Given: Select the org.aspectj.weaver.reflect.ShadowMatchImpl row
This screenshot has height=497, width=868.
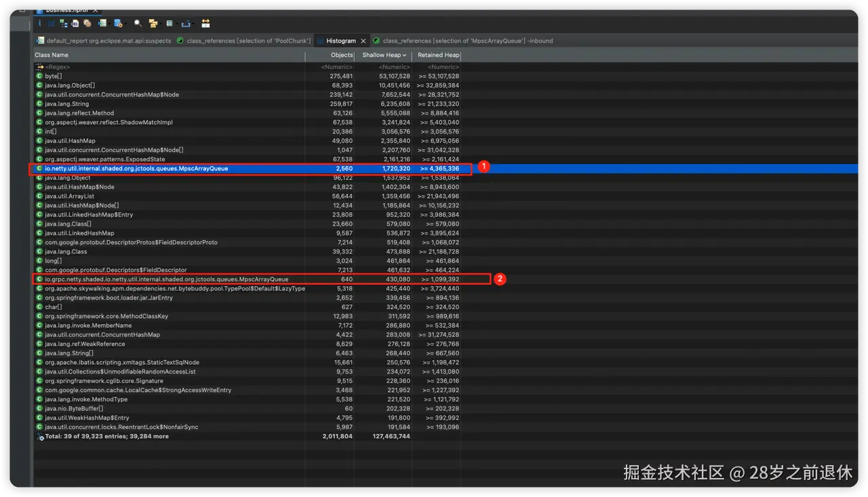Looking at the screenshot, I should pyautogui.click(x=248, y=122).
